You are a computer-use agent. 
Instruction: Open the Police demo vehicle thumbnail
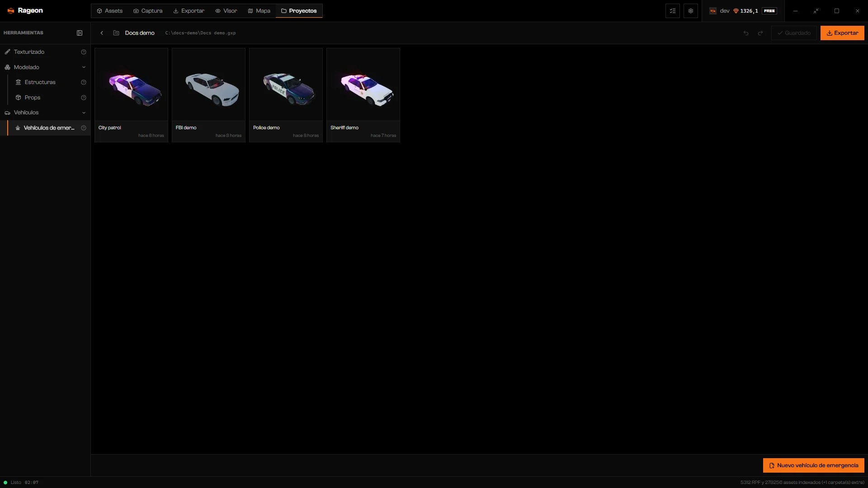286,84
